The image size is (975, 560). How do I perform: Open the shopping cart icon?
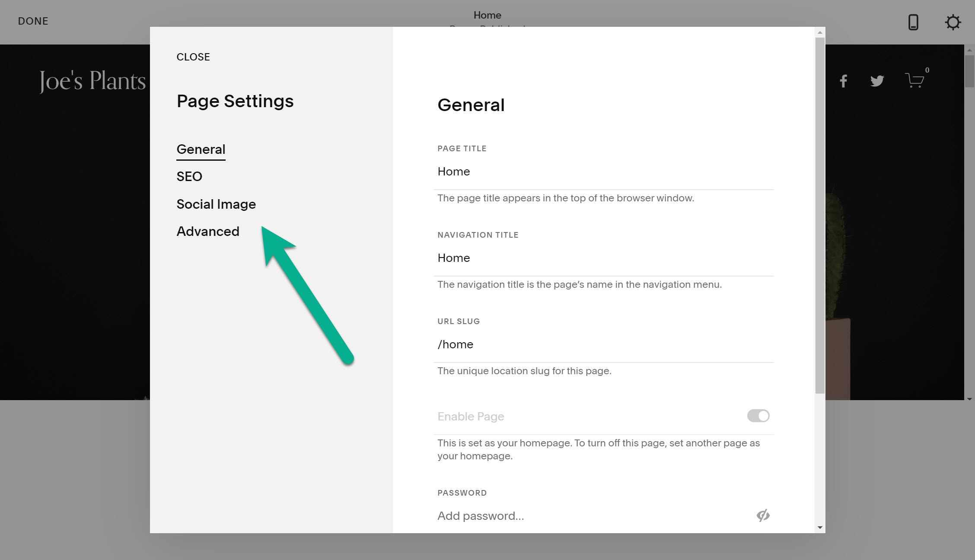coord(914,80)
